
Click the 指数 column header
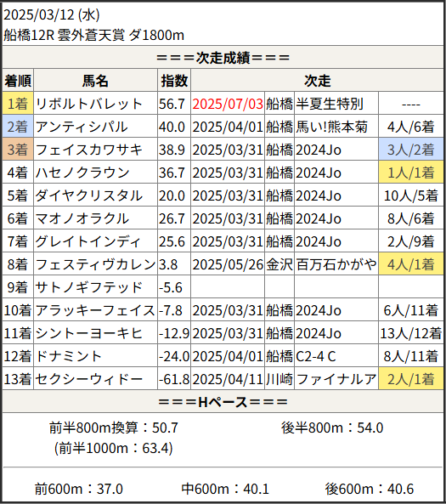click(x=174, y=81)
